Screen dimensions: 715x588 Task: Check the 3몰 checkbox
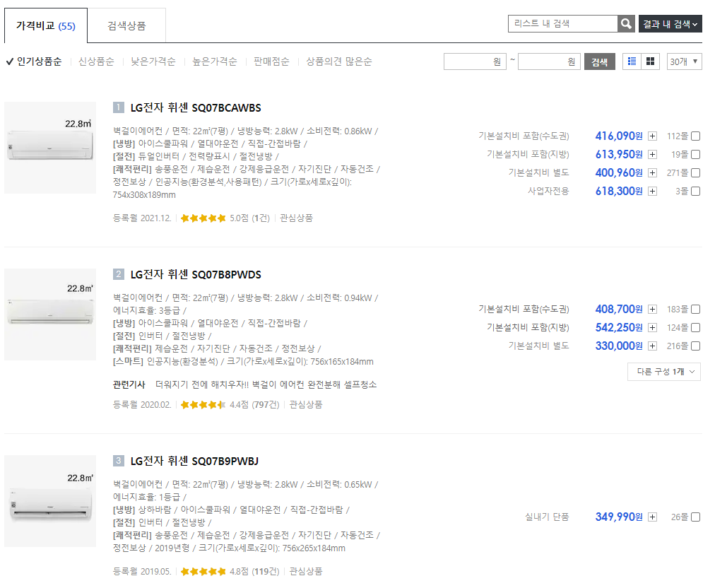(x=695, y=191)
